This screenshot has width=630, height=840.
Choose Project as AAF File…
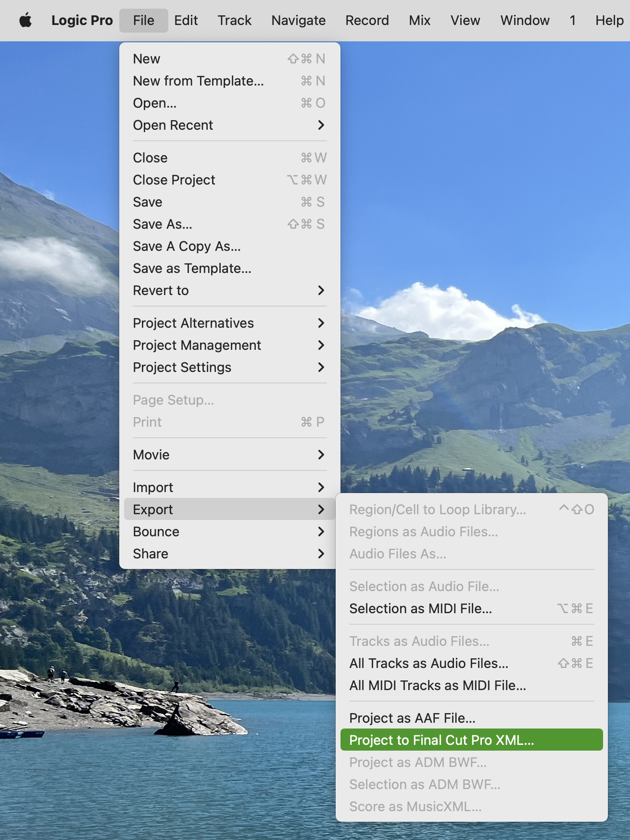(x=472, y=718)
